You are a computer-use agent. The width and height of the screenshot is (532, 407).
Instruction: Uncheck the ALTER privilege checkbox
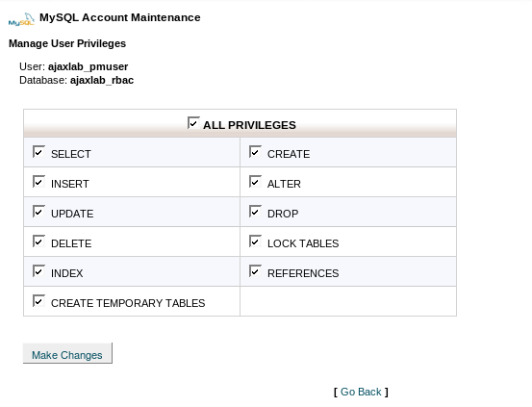(255, 182)
